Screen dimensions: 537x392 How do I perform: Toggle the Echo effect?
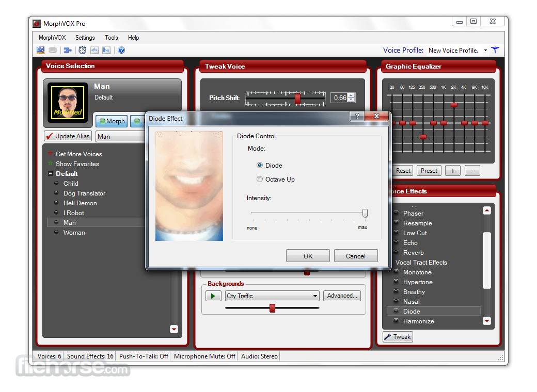pos(396,242)
